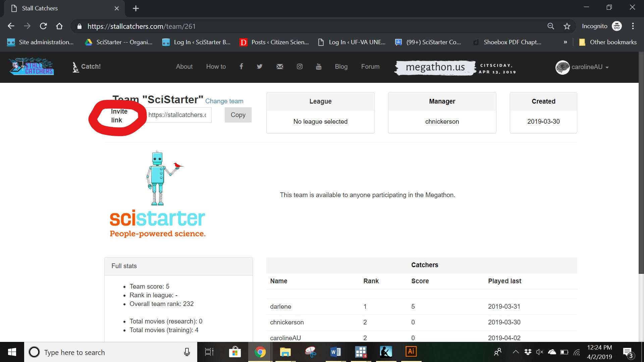Open the Posts ‹ Citizen Scien... bookmark
This screenshot has height=362, width=644.
(x=275, y=42)
